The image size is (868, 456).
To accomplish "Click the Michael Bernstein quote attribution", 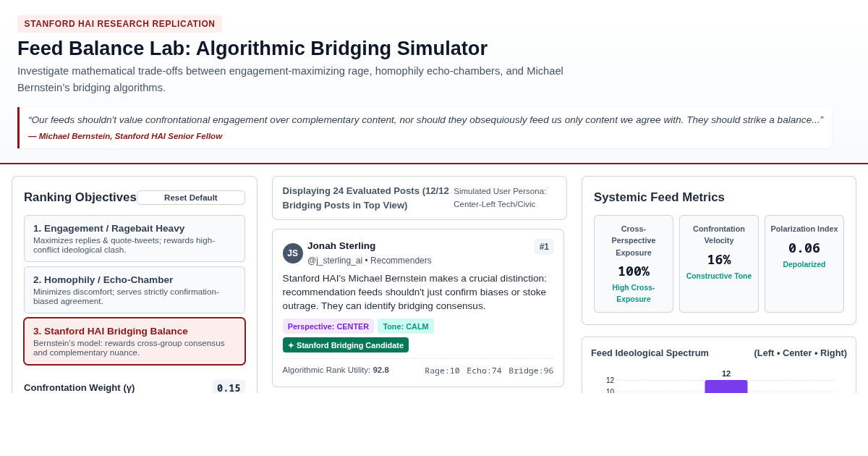I will [x=125, y=136].
